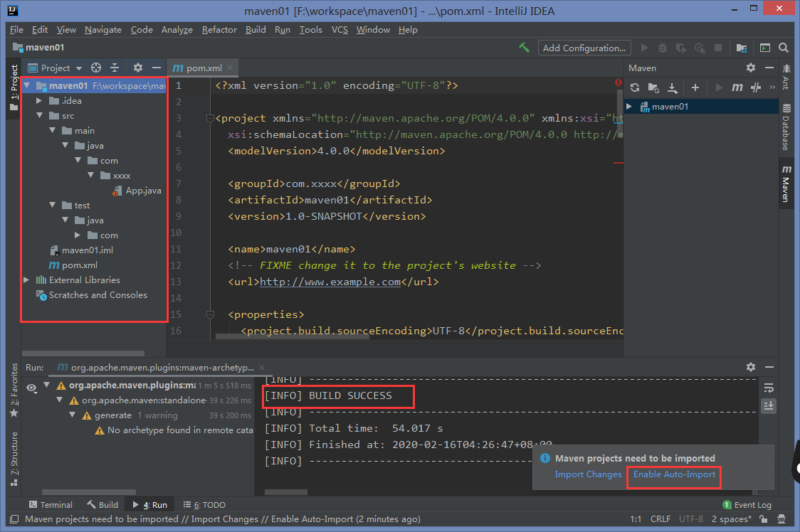
Task: Reimport all Maven projects with refresh icon
Action: pyautogui.click(x=635, y=87)
